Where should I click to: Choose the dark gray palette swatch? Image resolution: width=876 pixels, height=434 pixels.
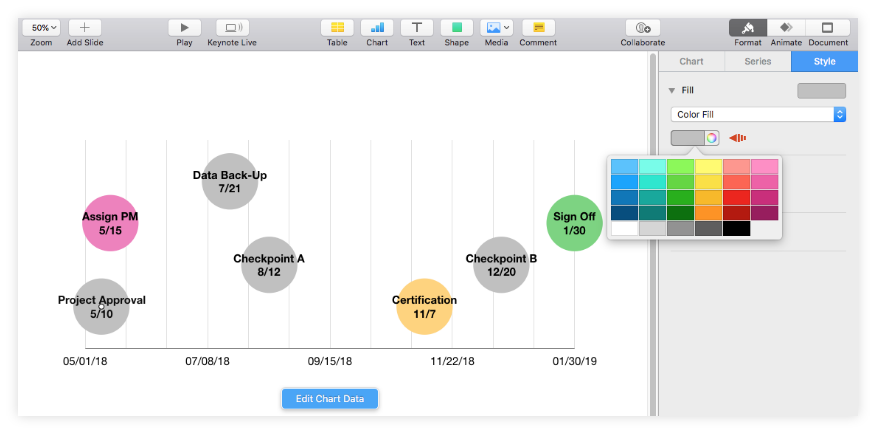(708, 228)
